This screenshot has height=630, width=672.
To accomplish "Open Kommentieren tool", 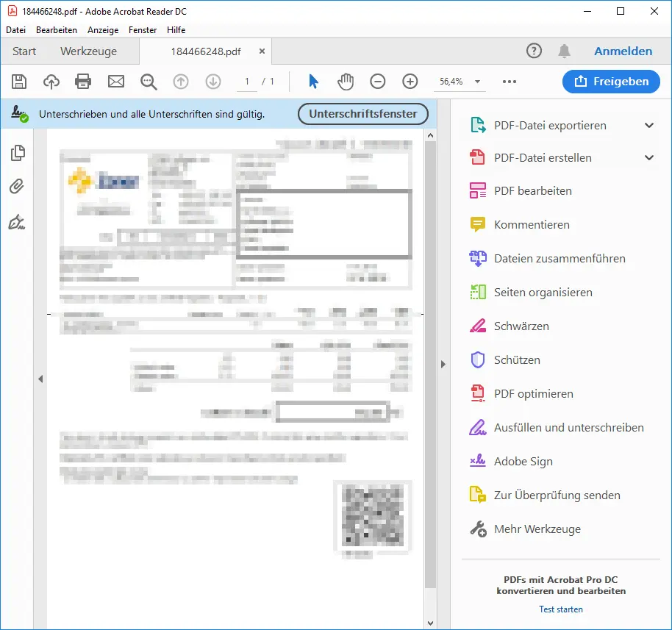I will tap(532, 224).
